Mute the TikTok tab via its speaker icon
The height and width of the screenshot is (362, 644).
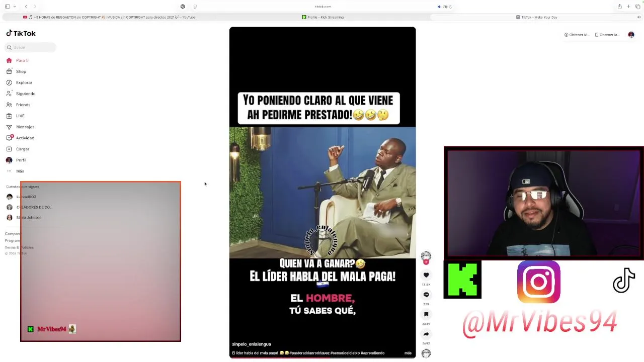pyautogui.click(x=639, y=17)
